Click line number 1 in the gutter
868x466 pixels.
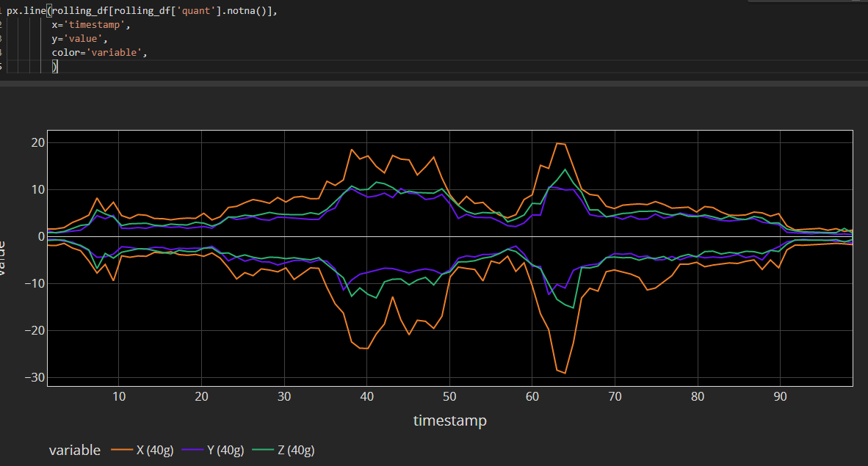(2, 10)
